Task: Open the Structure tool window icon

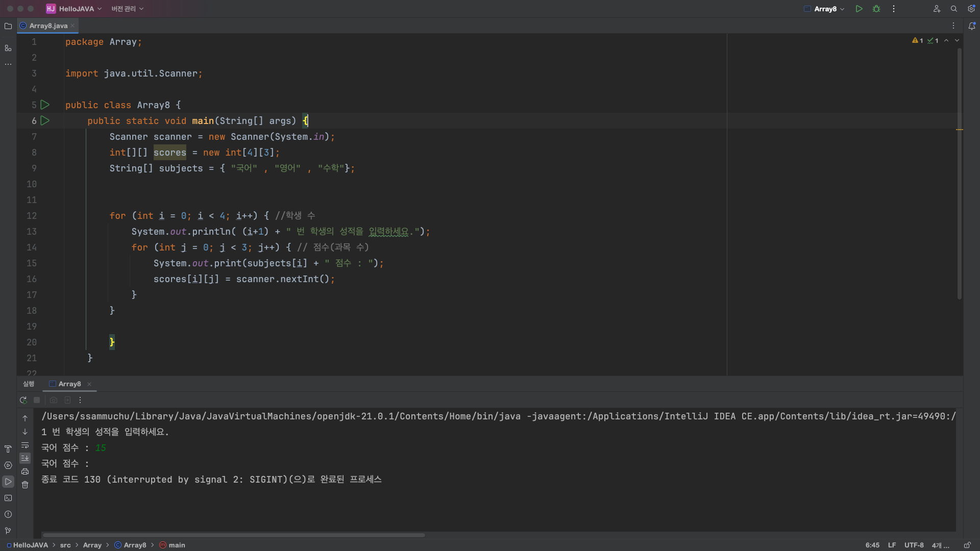Action: (8, 48)
